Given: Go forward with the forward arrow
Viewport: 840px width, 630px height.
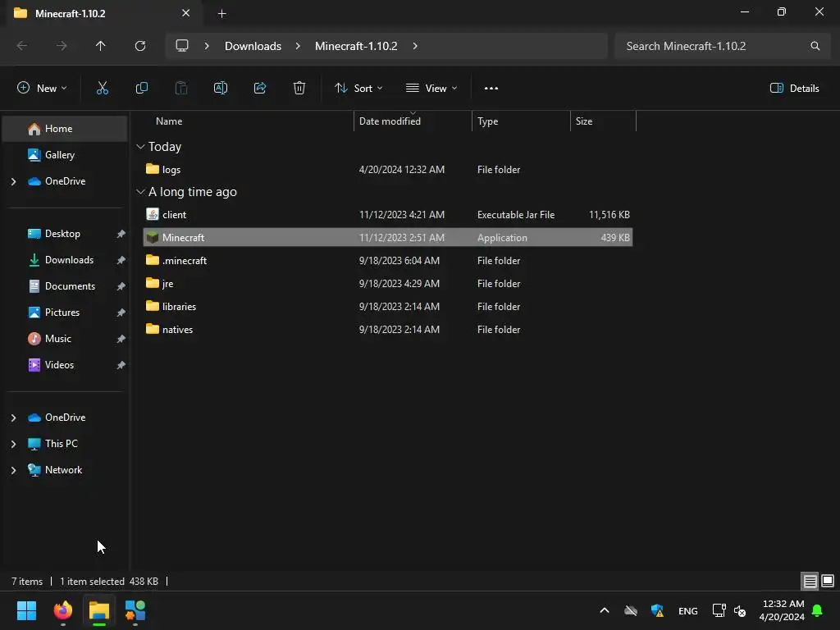Looking at the screenshot, I should pyautogui.click(x=62, y=46).
